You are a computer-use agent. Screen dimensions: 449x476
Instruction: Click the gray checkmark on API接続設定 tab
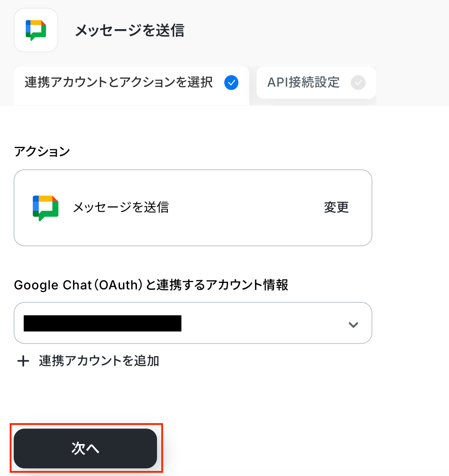tap(358, 83)
